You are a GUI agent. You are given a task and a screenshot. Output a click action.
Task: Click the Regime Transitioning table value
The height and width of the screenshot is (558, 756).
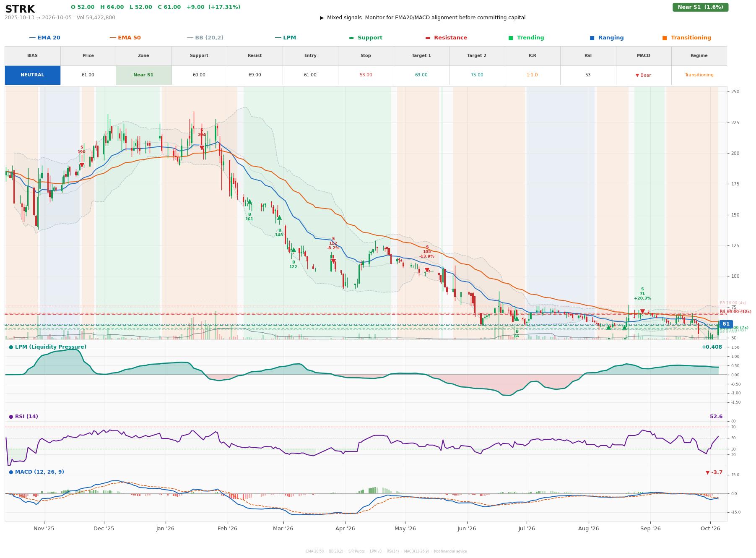pos(699,75)
